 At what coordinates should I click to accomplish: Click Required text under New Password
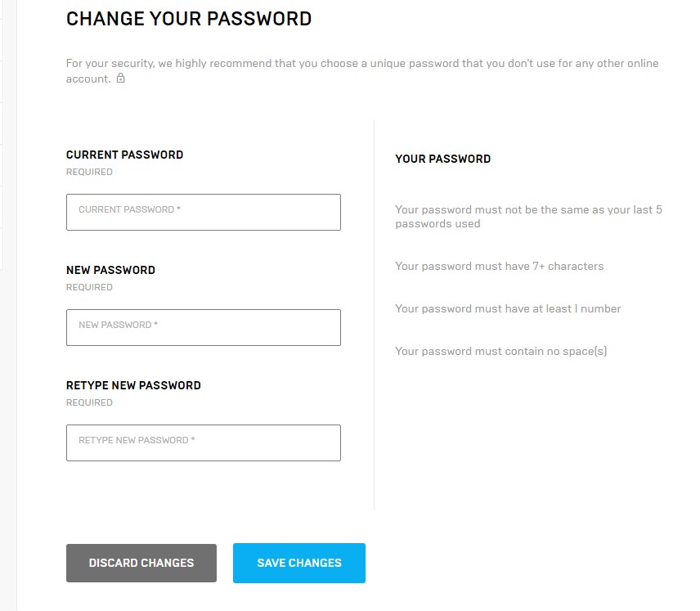click(89, 287)
